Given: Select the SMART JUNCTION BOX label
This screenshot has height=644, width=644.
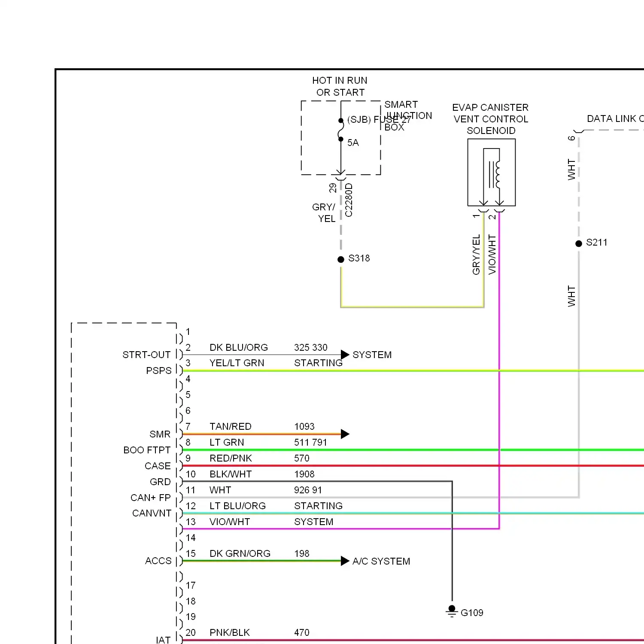Looking at the screenshot, I should 408,116.
